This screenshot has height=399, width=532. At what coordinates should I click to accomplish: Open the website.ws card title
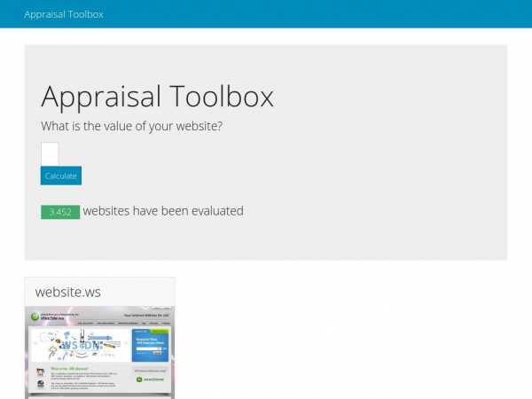click(68, 292)
